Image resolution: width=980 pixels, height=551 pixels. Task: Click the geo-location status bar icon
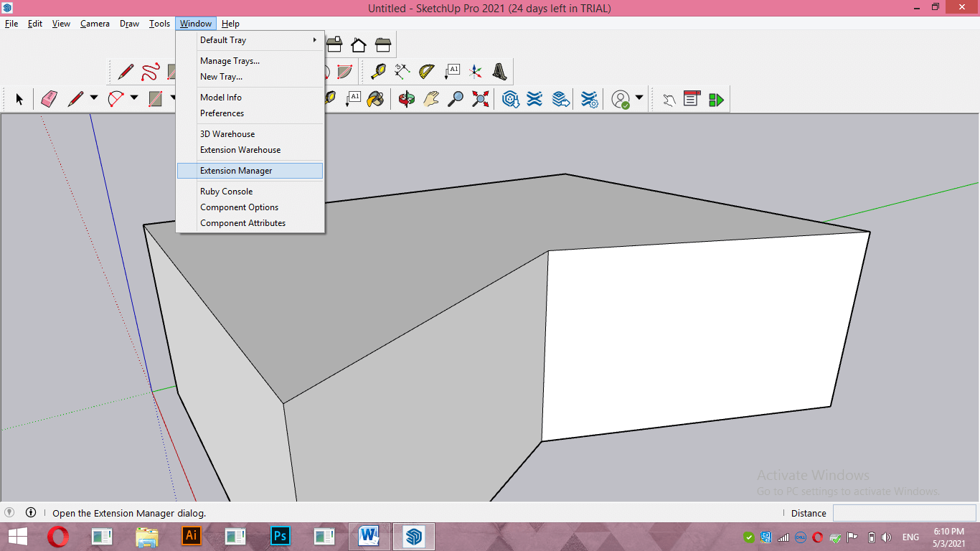click(x=9, y=512)
